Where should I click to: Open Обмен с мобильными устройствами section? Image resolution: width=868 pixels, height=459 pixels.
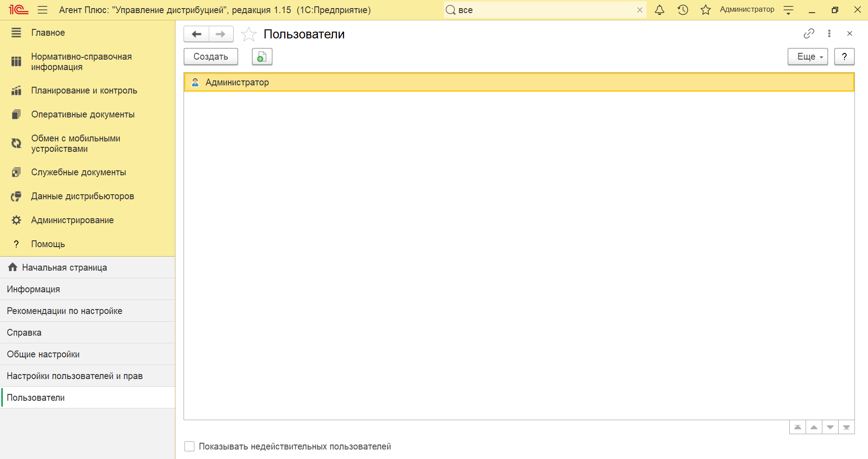(87, 144)
